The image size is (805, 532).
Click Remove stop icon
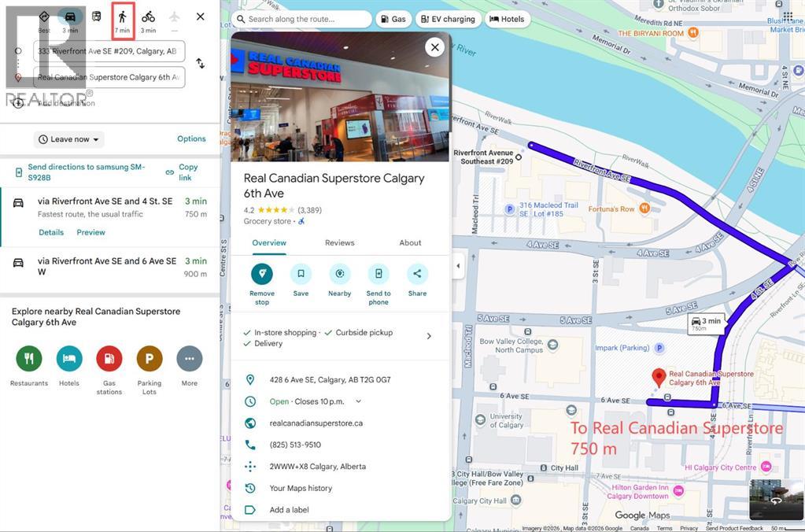(262, 274)
